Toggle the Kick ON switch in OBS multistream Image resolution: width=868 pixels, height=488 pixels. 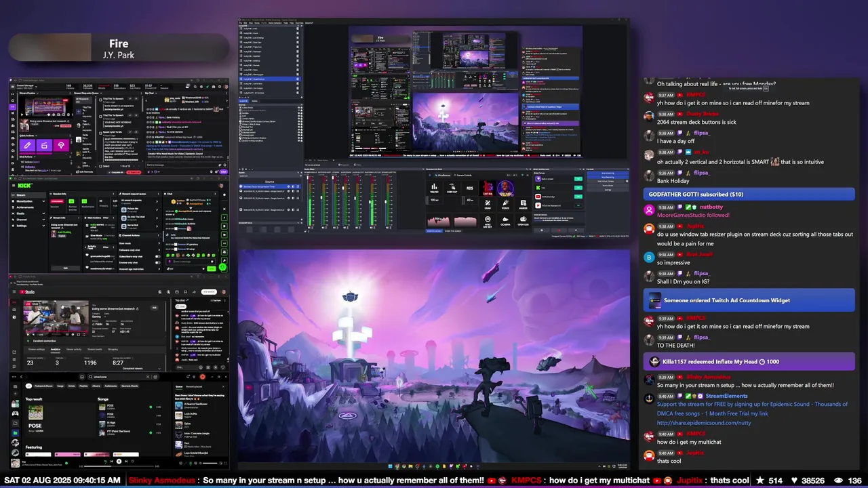click(578, 188)
